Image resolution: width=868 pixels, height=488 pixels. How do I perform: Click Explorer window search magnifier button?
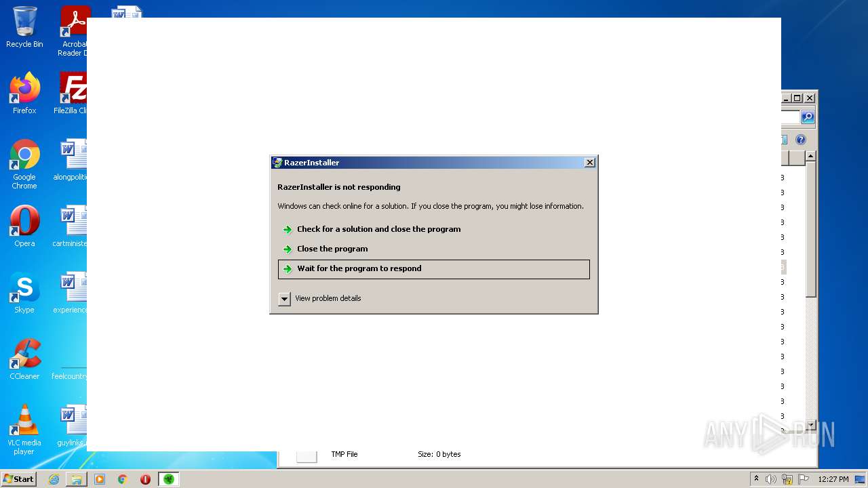click(808, 117)
